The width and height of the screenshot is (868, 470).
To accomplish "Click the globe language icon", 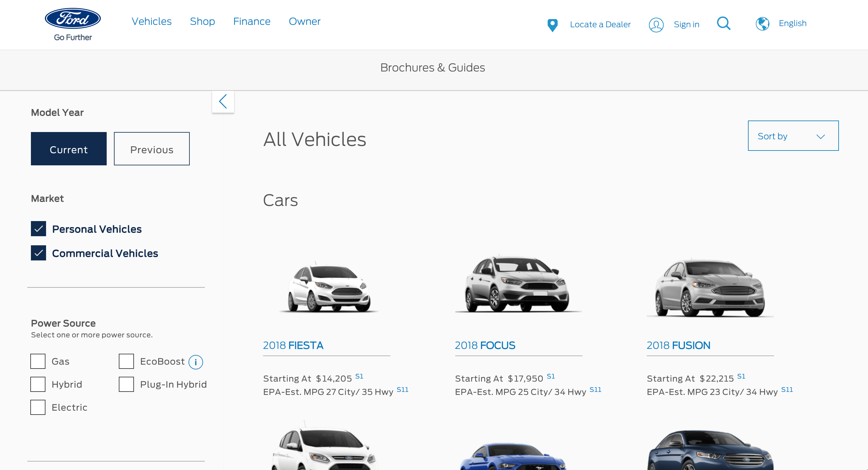I will click(x=762, y=24).
